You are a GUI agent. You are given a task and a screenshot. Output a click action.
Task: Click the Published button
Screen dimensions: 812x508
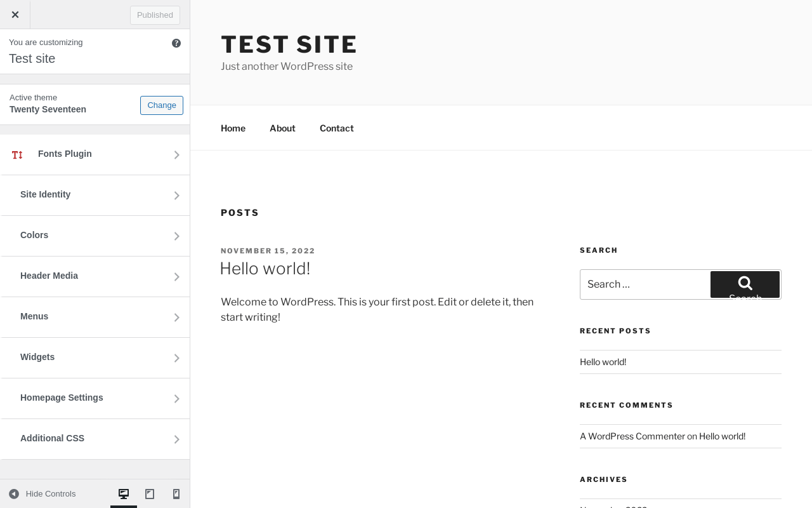point(155,15)
